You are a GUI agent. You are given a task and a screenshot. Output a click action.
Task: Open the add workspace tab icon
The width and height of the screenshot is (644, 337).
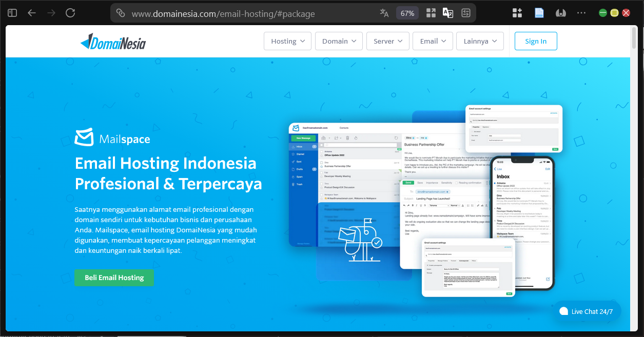click(x=517, y=13)
